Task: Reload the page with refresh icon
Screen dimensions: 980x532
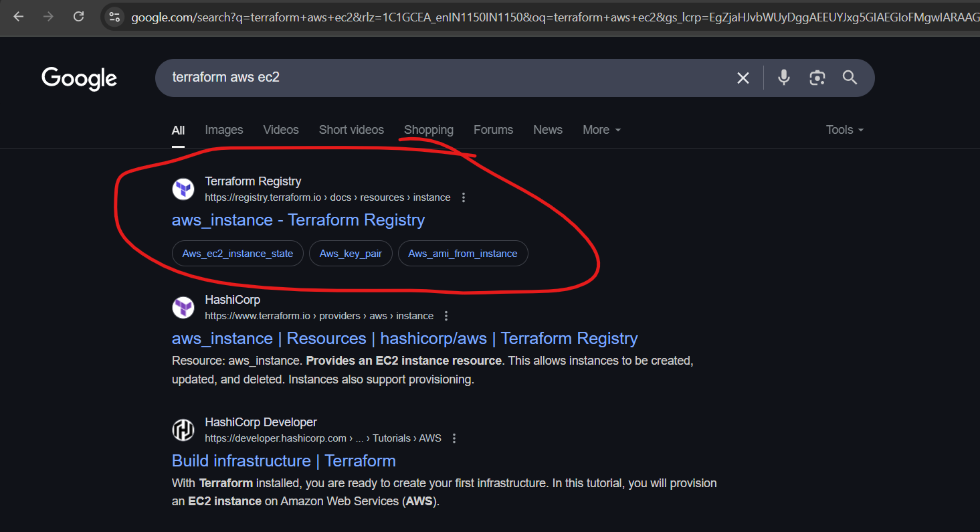Action: pyautogui.click(x=78, y=17)
